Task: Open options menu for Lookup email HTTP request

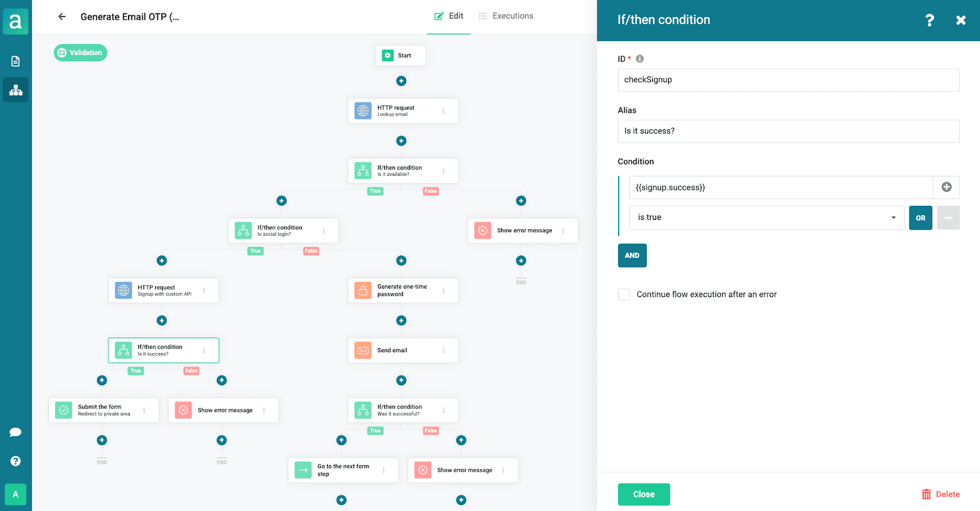Action: coord(443,111)
